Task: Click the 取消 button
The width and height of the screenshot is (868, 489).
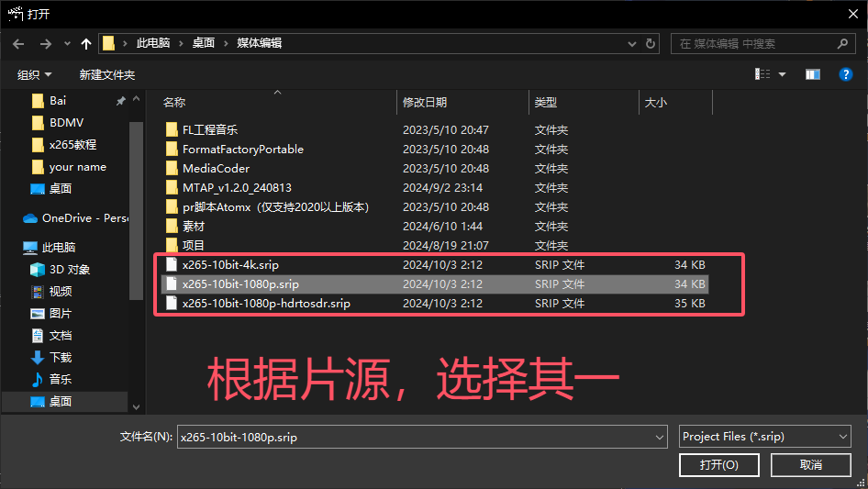Action: pyautogui.click(x=811, y=465)
